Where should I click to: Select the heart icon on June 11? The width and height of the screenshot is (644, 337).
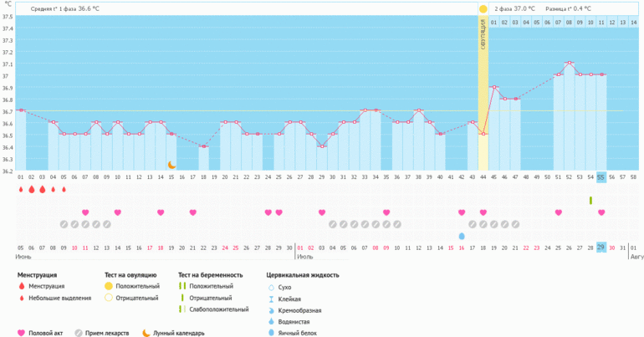point(85,212)
